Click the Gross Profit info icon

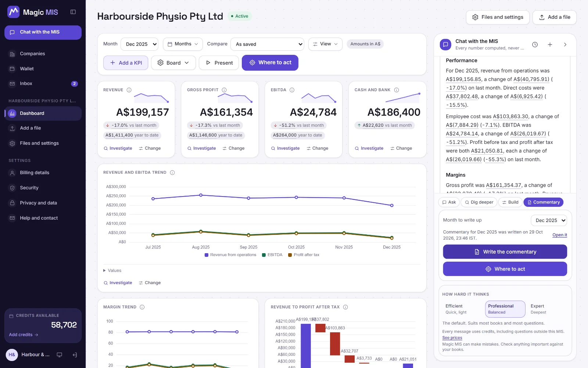coord(224,90)
